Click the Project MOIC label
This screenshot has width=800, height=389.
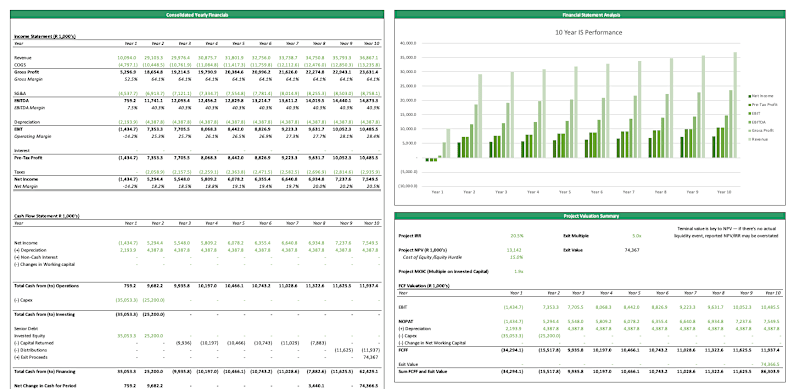[443, 272]
